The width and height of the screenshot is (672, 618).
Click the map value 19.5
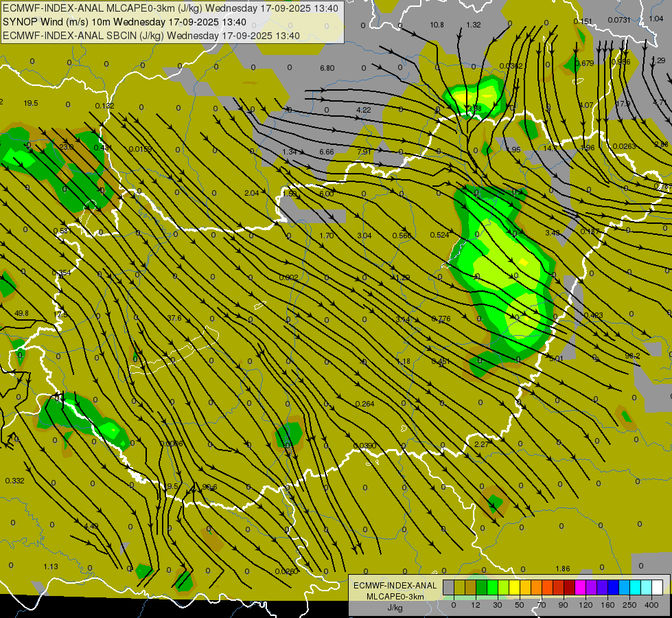[31, 104]
